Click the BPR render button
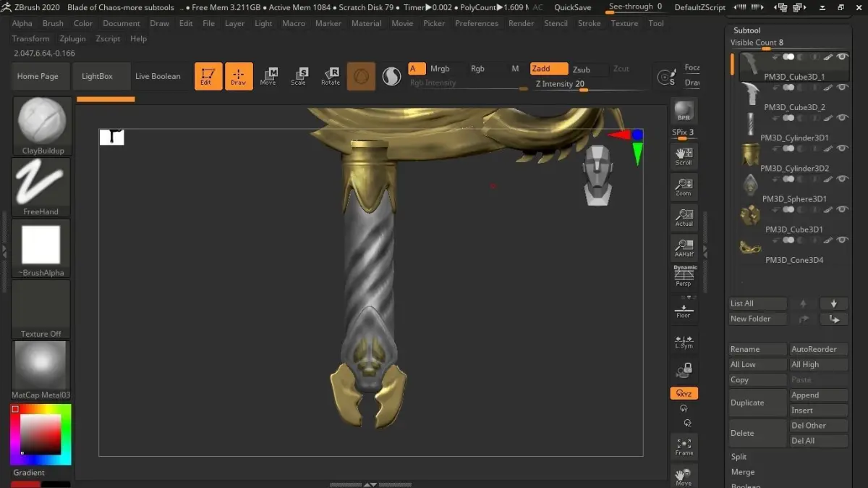This screenshot has height=488, width=868. pyautogui.click(x=683, y=112)
